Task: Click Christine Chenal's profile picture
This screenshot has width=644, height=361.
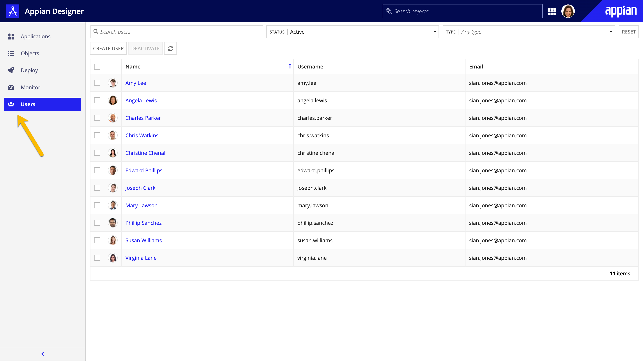Action: tap(113, 153)
